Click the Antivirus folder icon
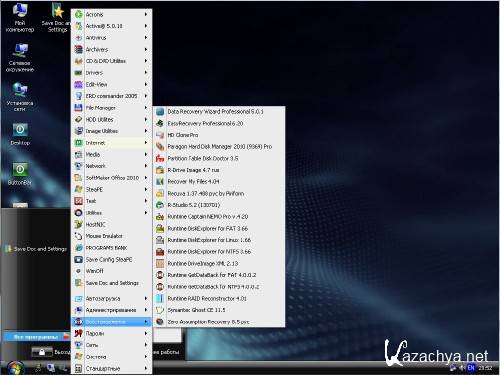This screenshot has width=500, height=375. 78,38
